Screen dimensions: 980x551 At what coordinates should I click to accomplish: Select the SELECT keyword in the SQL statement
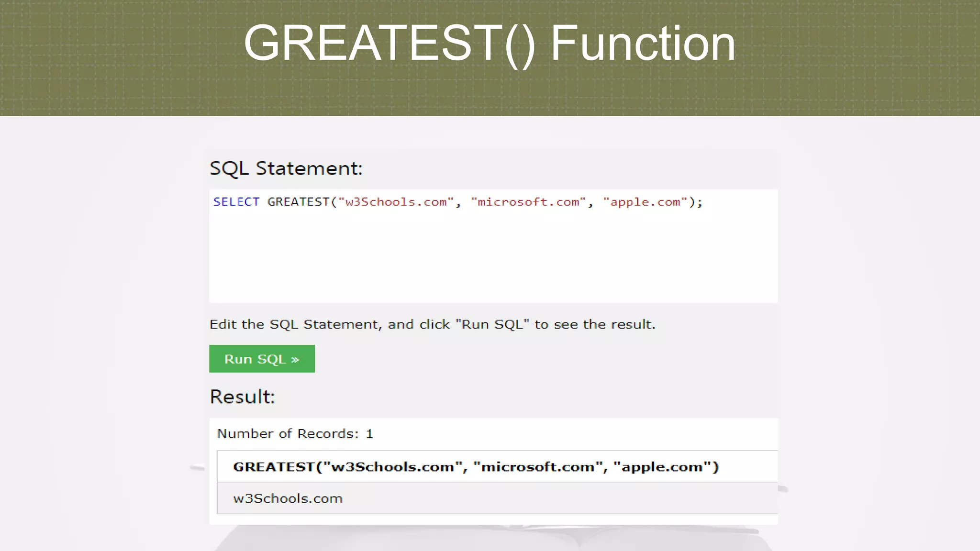point(236,202)
